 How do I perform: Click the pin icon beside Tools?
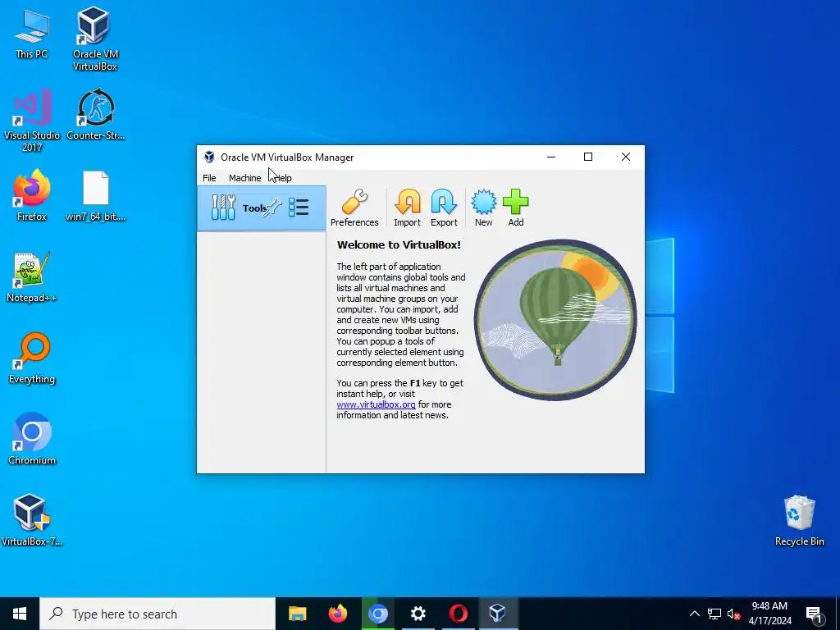click(x=272, y=208)
